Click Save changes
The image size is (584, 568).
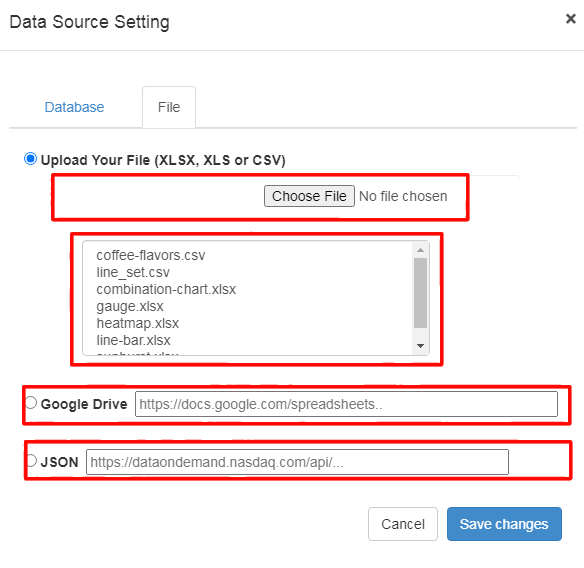[504, 524]
